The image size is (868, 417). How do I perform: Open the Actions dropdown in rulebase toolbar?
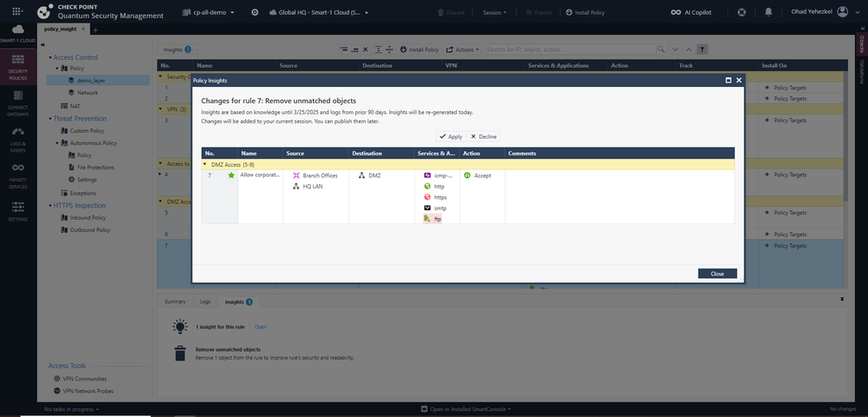[463, 50]
